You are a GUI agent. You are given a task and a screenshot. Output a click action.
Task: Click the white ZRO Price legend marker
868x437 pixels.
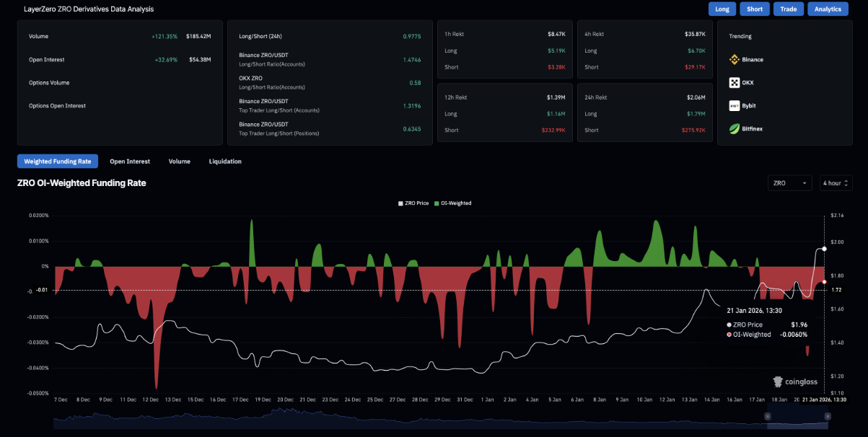coord(401,203)
